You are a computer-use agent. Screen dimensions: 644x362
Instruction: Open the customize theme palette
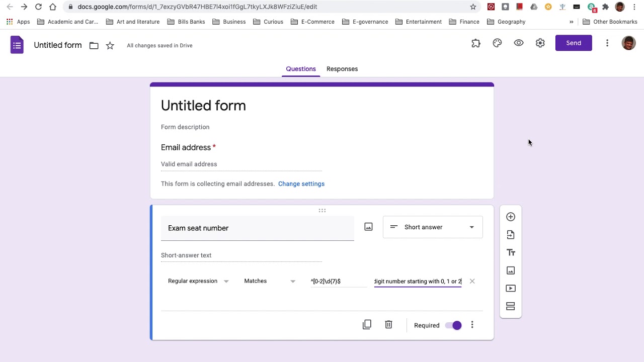pyautogui.click(x=497, y=43)
